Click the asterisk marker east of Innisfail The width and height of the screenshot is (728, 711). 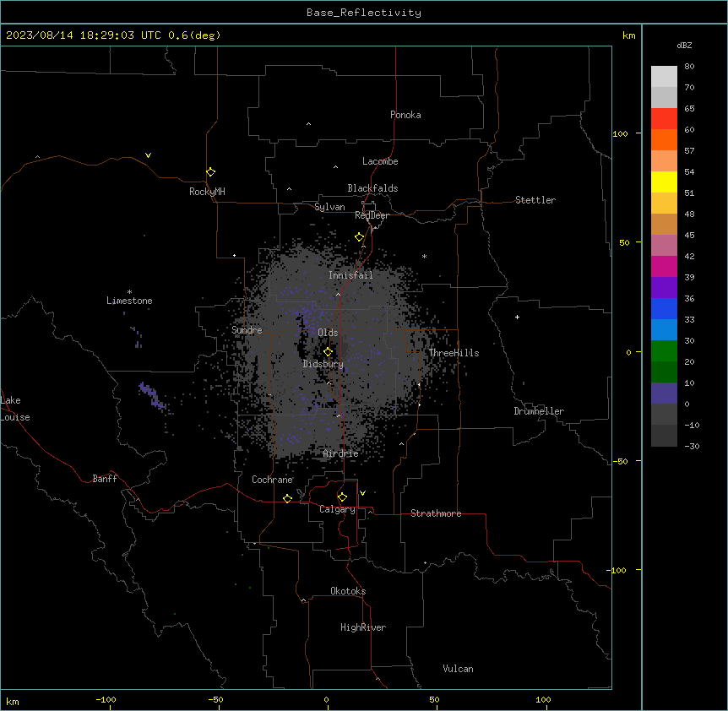tap(424, 256)
